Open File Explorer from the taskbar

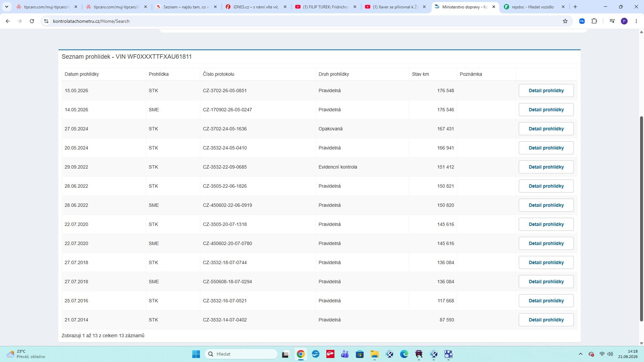tap(374, 354)
